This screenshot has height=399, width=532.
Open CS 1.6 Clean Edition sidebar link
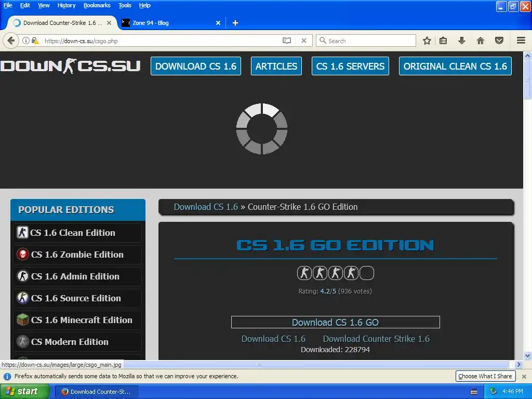(77, 233)
